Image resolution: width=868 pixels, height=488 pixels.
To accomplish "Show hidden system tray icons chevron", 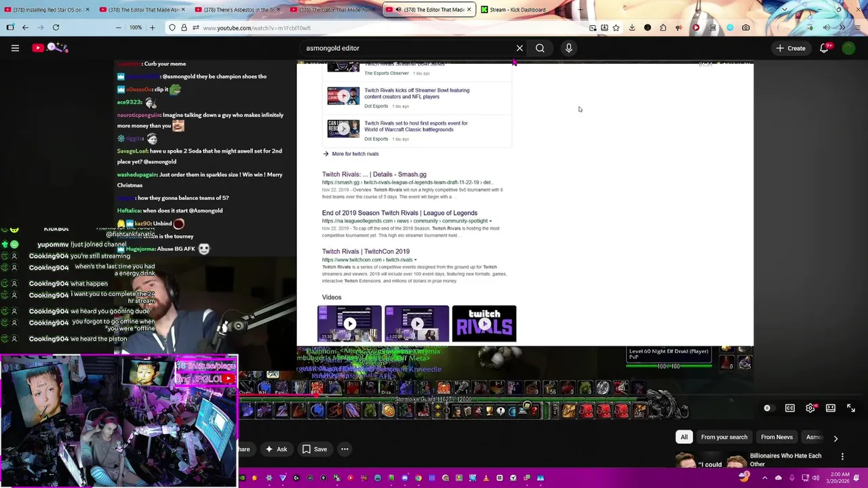I will (765, 478).
